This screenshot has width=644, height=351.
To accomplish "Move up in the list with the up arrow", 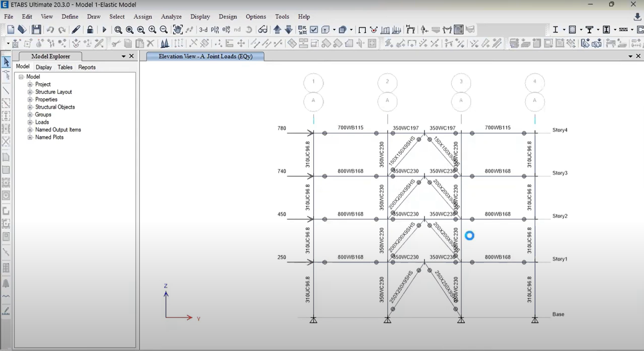I will pyautogui.click(x=277, y=30).
